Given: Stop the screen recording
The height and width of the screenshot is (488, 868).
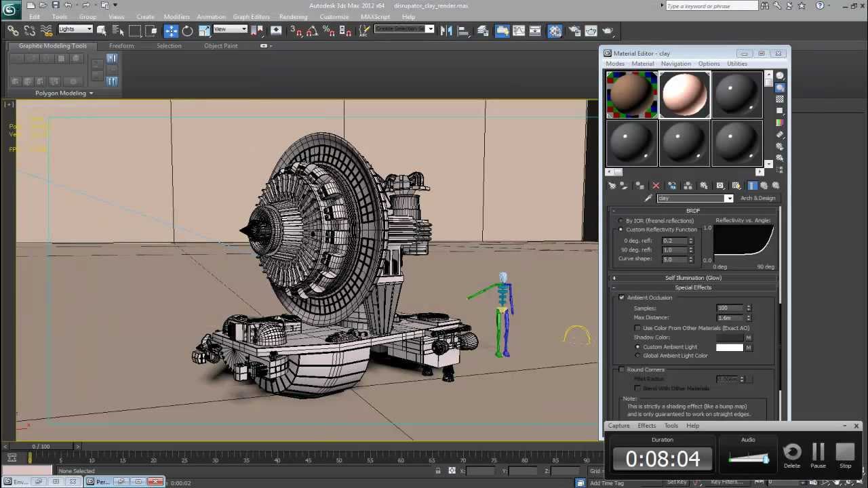Looking at the screenshot, I should click(x=846, y=455).
